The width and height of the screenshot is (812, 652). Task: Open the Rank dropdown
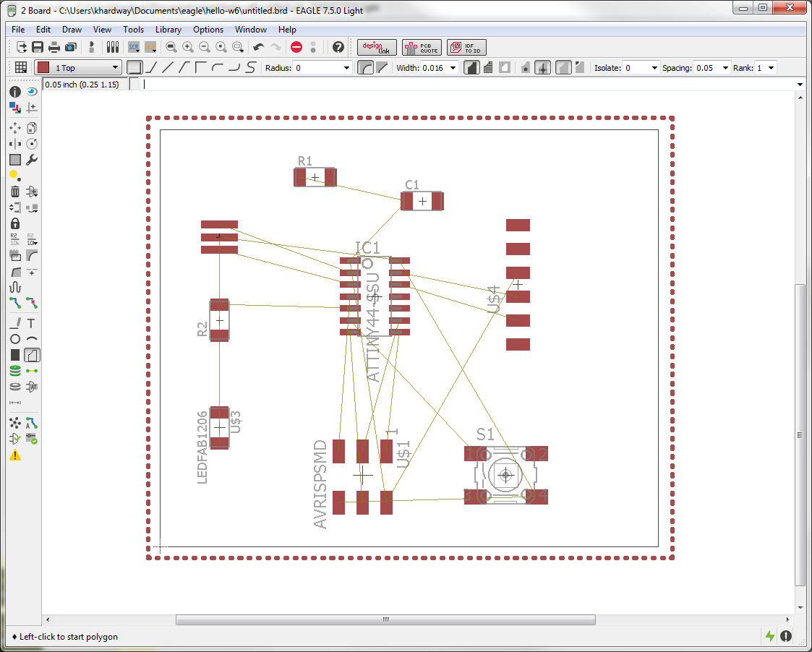(771, 68)
